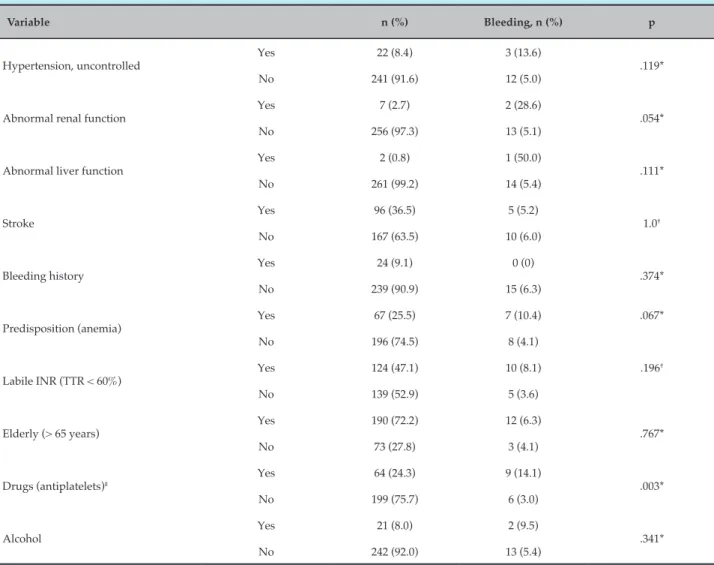
Task: Click the cell '190 (72.2)'
Action: coord(394,421)
